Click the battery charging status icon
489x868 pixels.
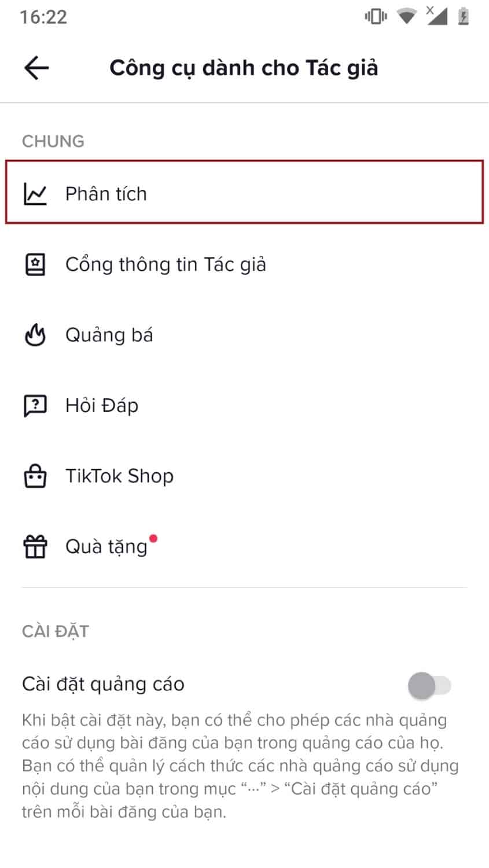point(463,17)
